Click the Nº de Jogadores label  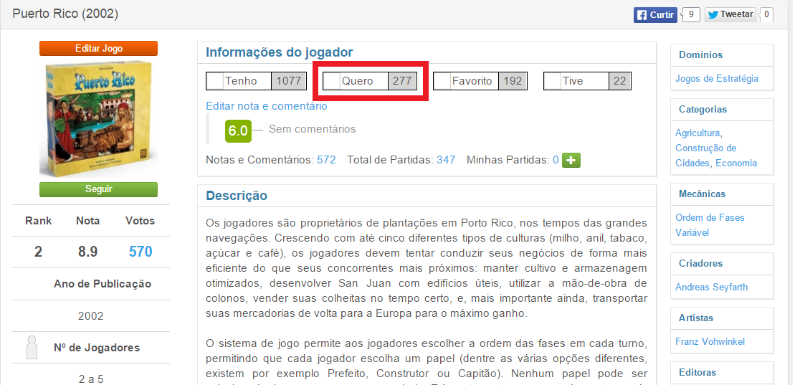click(x=96, y=348)
